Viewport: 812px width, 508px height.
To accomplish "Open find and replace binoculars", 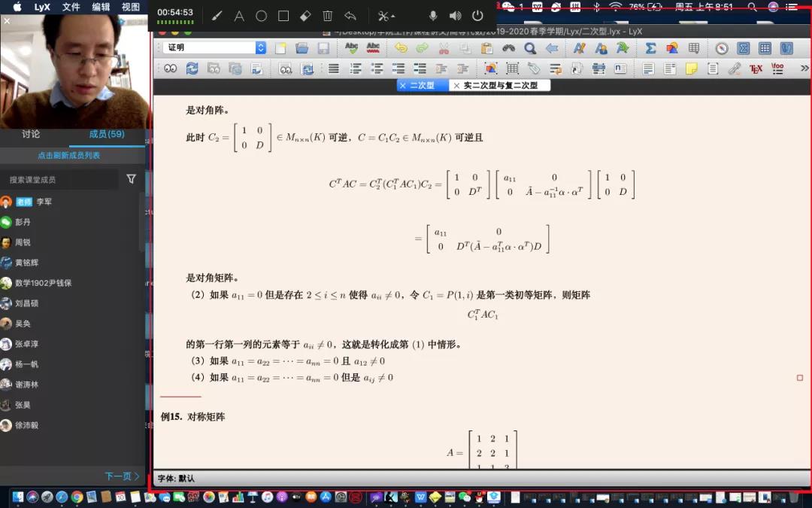I will (508, 48).
